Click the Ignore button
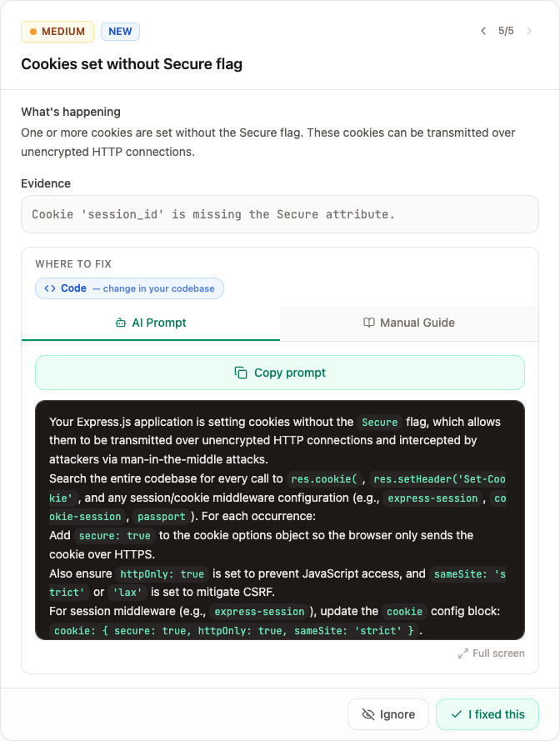The height and width of the screenshot is (741, 560). coord(388,714)
